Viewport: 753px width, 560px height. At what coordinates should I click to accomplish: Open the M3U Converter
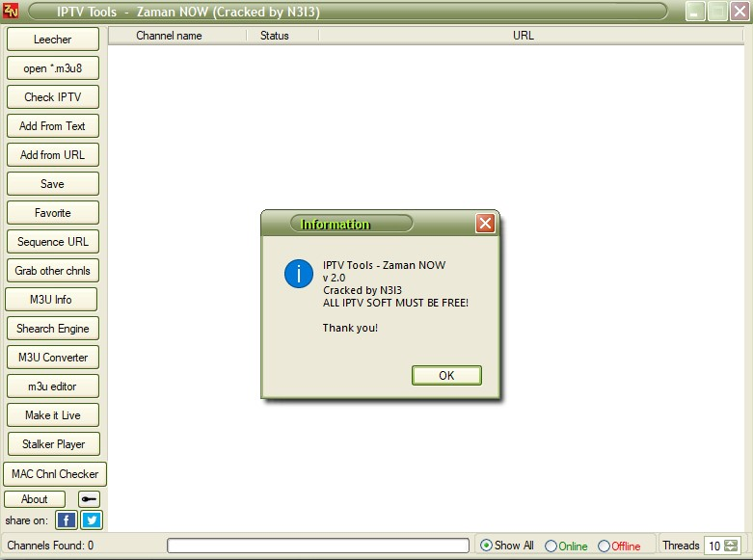coord(53,358)
